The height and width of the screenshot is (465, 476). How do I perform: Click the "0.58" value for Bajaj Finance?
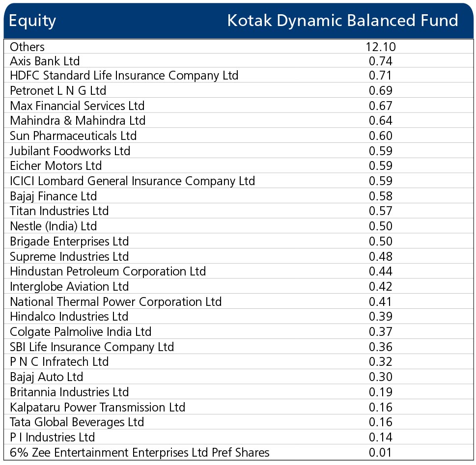381,196
